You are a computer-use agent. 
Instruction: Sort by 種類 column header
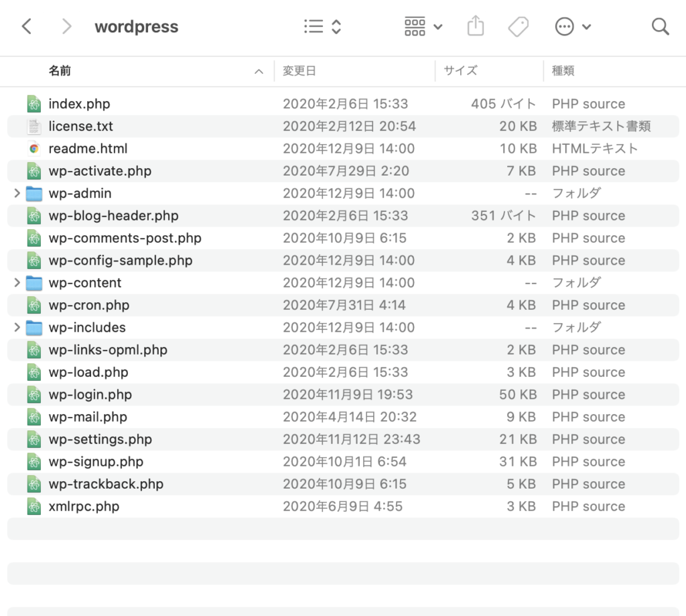(563, 71)
